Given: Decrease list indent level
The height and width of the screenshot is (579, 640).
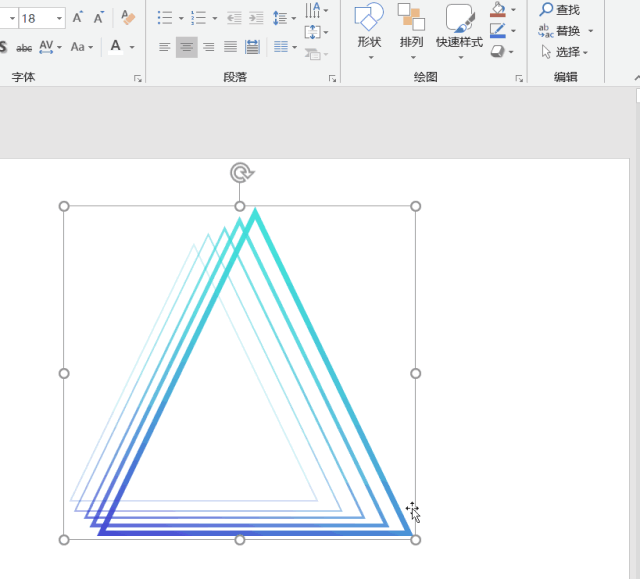Looking at the screenshot, I should point(234,18).
